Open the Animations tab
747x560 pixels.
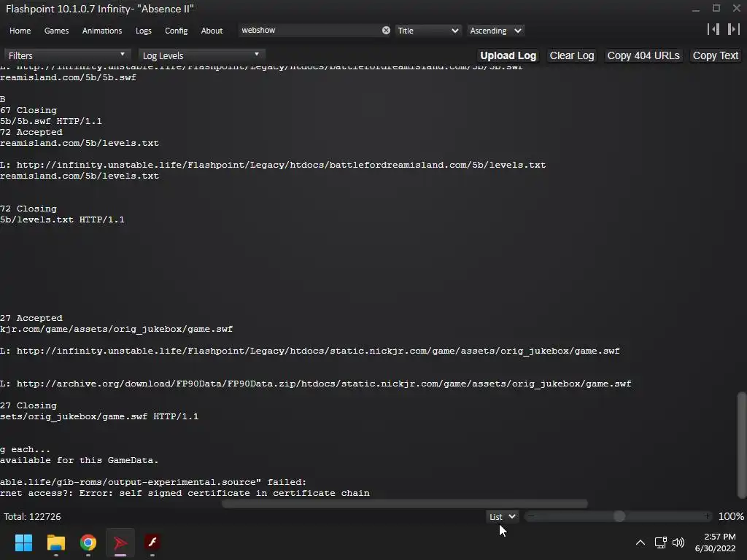point(102,31)
